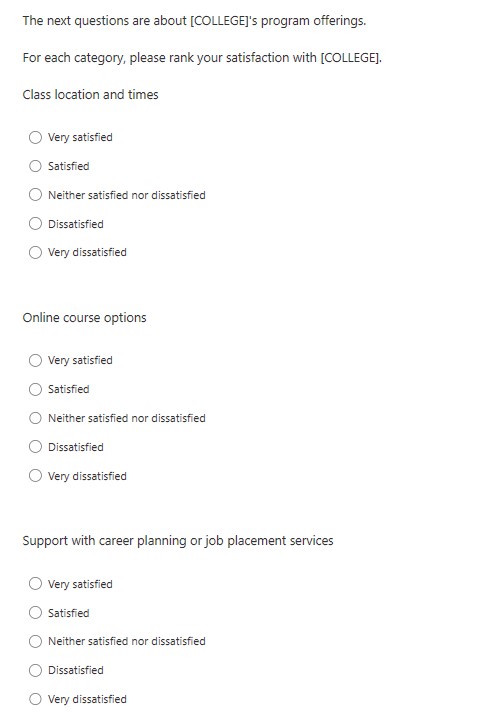Select Very satisfied for Online course options
Screen dimensions: 502x719
click(x=35, y=360)
